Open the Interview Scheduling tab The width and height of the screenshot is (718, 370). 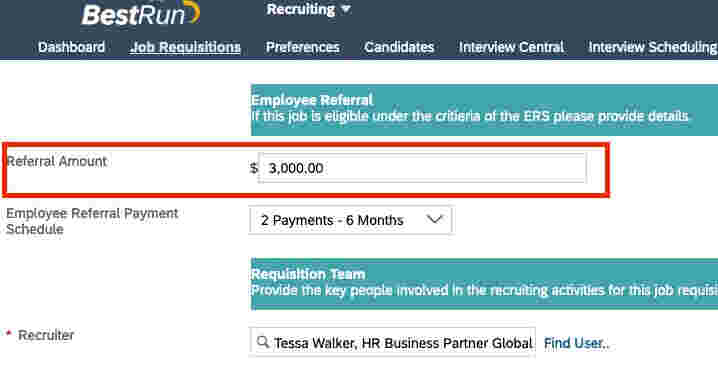[653, 47]
